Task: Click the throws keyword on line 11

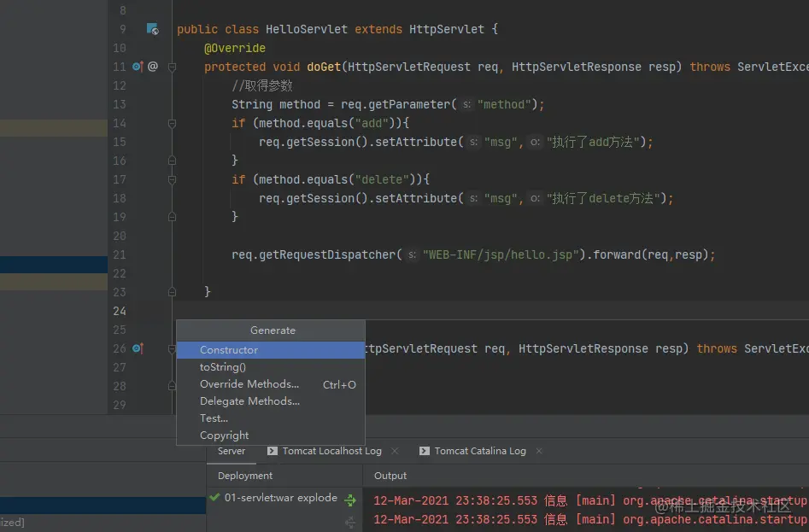Action: 710,67
